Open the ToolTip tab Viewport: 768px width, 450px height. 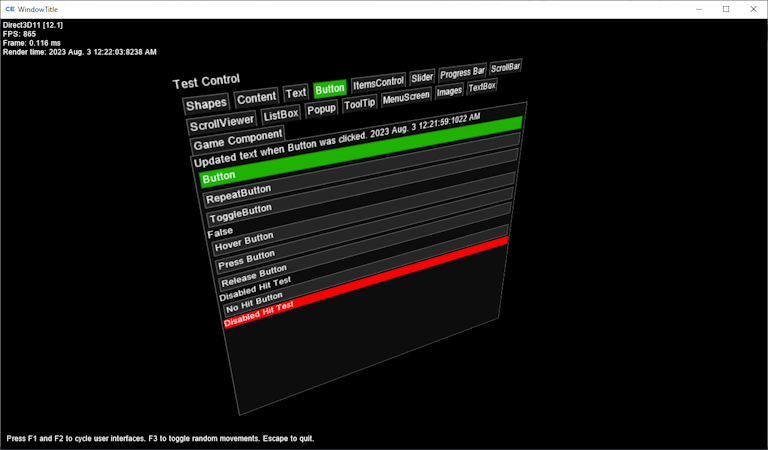click(x=359, y=104)
